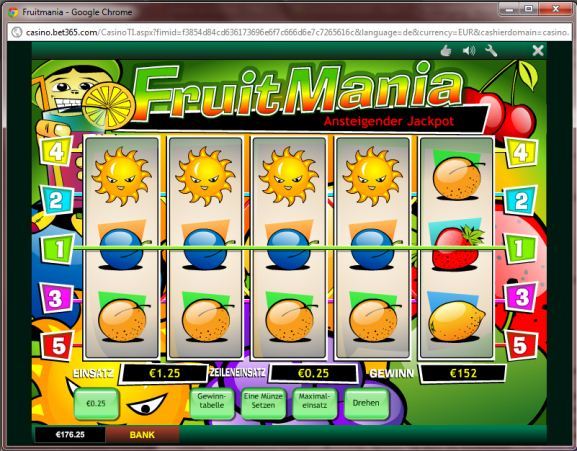This screenshot has height=451, width=577.
Task: Spin the reels with Drehen
Action: click(x=366, y=403)
